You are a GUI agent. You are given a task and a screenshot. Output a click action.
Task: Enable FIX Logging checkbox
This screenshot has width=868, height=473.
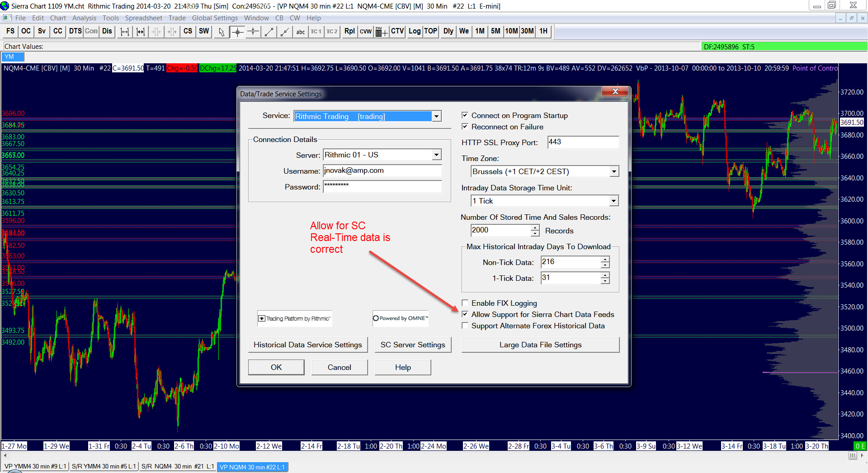[x=465, y=303]
